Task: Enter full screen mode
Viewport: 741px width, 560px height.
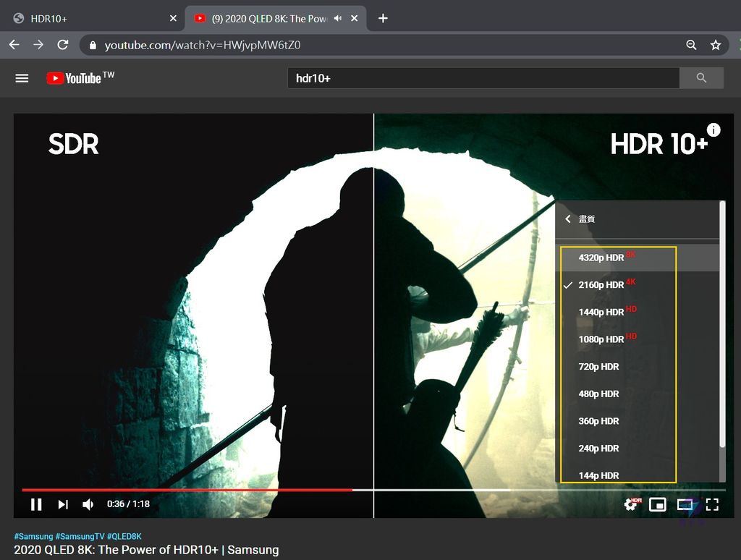Action: point(712,505)
